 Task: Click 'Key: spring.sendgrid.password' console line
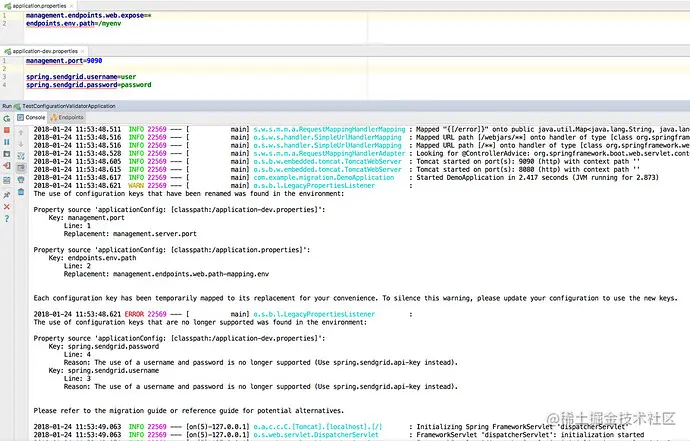click(104, 346)
